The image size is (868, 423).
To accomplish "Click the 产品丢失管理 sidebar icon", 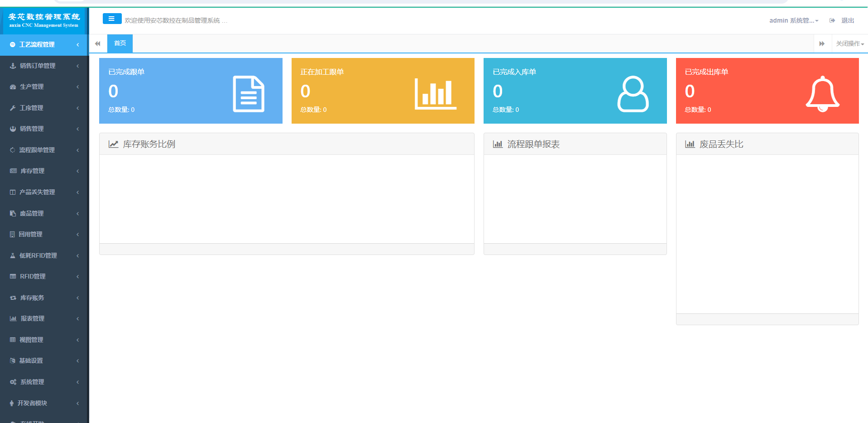I will (13, 192).
